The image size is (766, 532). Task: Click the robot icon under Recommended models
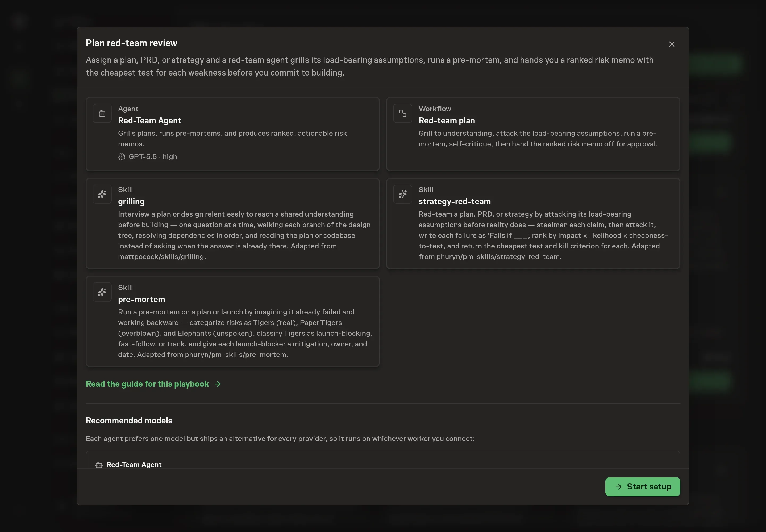click(x=99, y=465)
